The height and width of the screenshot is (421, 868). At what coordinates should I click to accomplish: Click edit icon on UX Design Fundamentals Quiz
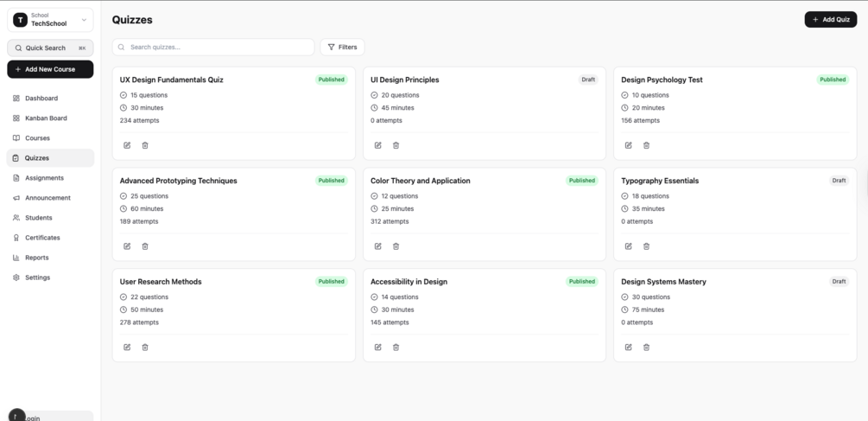click(127, 145)
